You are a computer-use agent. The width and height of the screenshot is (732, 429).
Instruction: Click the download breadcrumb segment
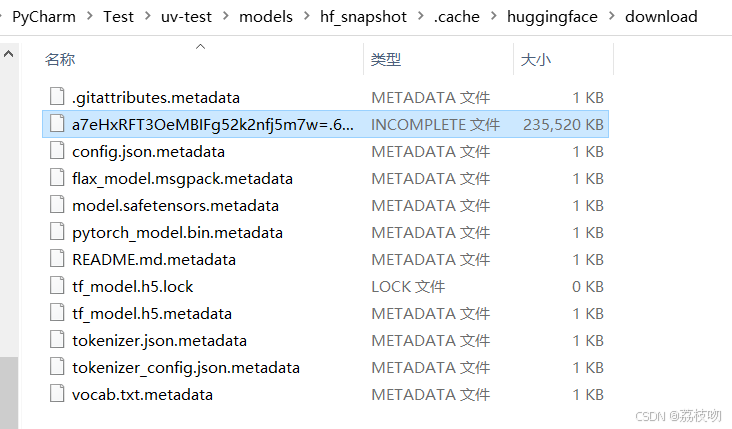coord(661,17)
